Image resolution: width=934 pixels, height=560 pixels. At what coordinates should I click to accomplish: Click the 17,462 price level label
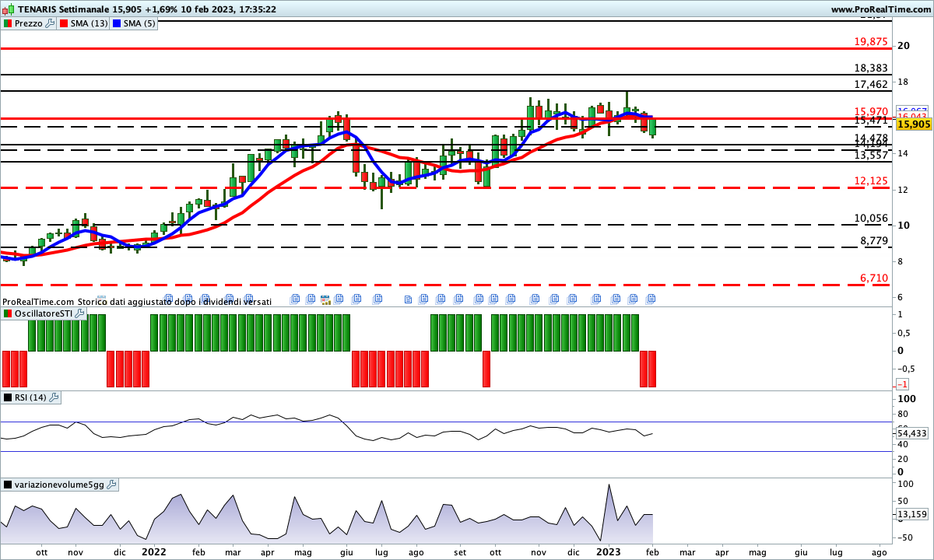[871, 84]
